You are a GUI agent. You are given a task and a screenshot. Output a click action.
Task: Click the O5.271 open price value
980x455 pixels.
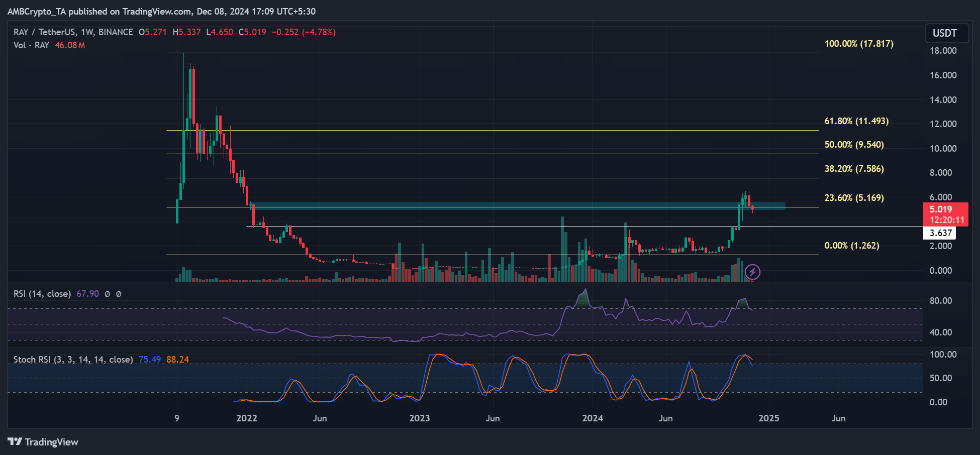[152, 32]
